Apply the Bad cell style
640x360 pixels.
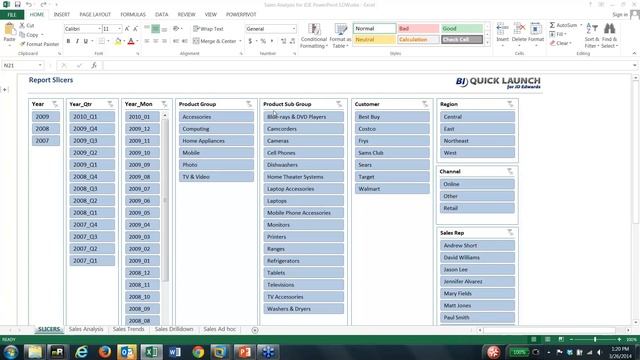(x=418, y=29)
